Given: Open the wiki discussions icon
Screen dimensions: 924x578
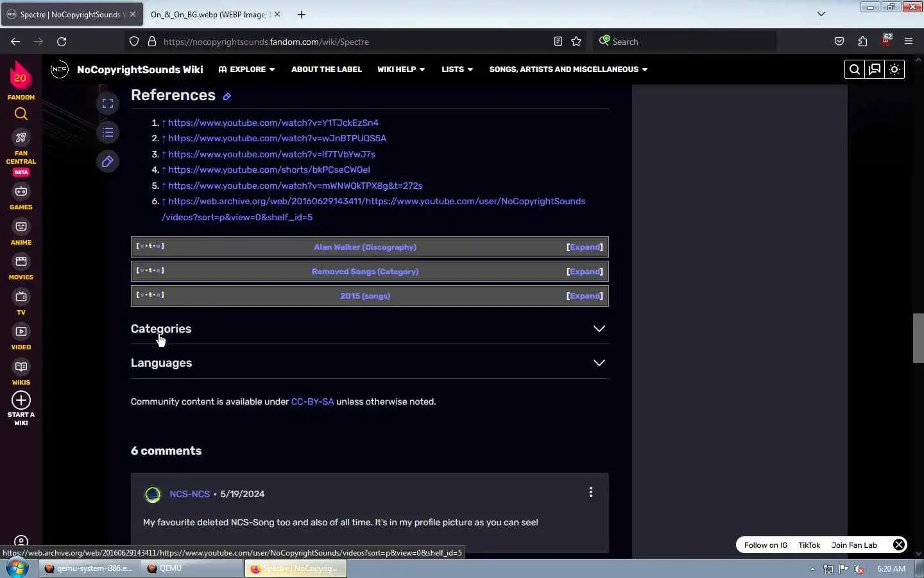Looking at the screenshot, I should coord(875,69).
